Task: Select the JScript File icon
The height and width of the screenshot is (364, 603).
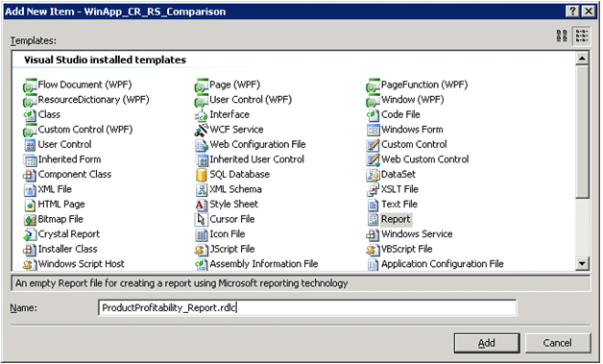Action: [201, 250]
